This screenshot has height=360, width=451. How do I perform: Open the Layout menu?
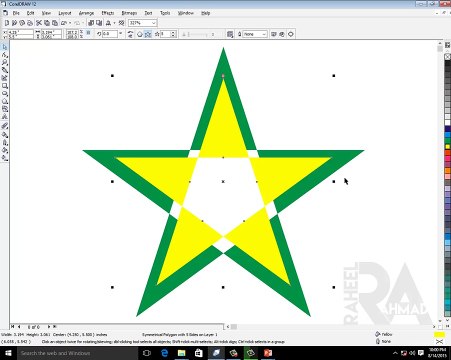click(65, 13)
